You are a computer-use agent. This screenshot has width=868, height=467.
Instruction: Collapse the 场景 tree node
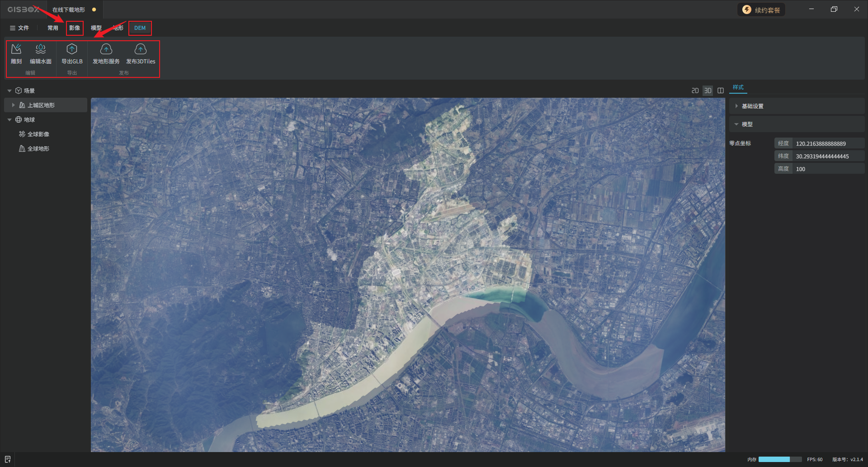[9, 91]
